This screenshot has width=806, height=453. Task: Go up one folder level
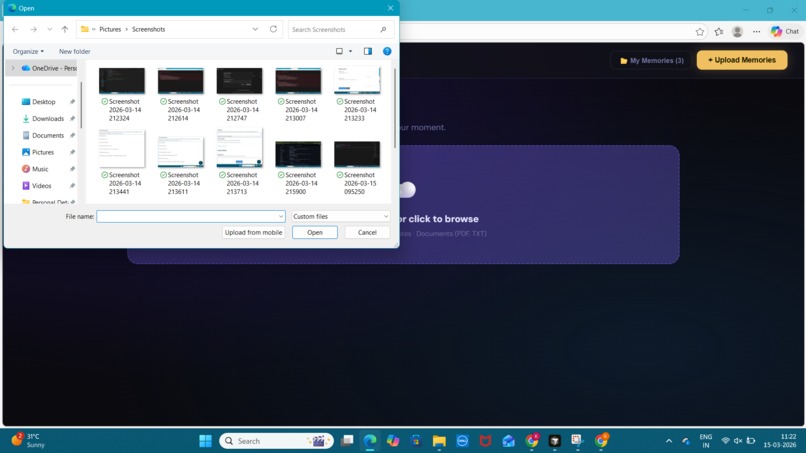pyautogui.click(x=65, y=29)
